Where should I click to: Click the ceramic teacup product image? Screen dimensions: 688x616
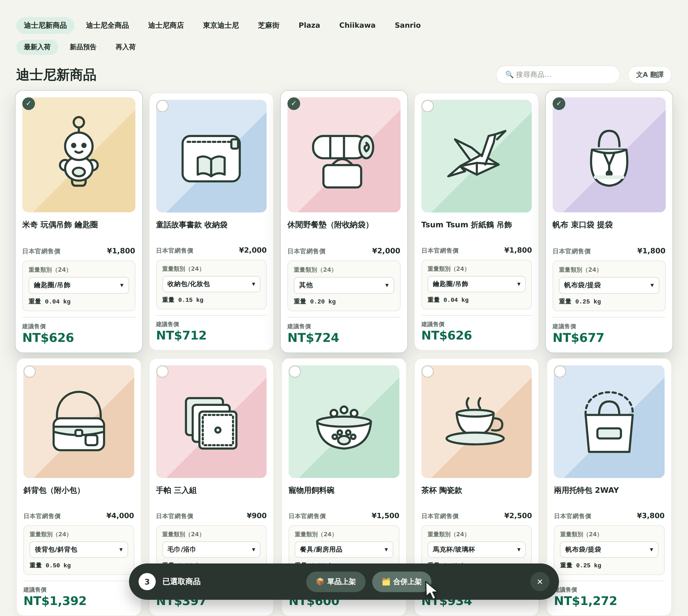(476, 421)
